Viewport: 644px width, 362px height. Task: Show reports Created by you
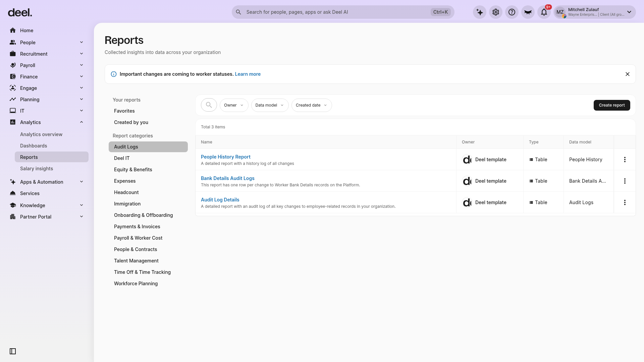pos(148,122)
